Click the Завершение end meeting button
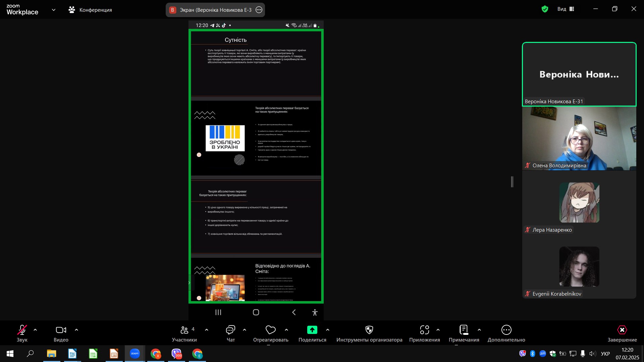Viewport: 644px width, 362px height. (x=622, y=330)
